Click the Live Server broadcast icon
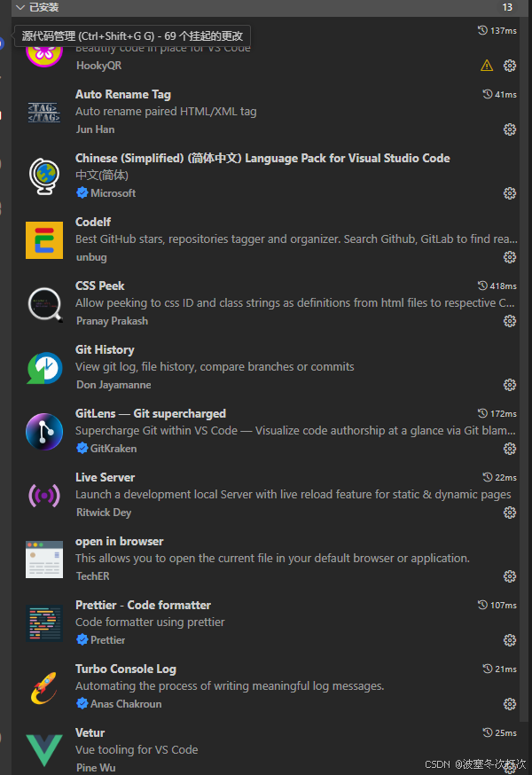Image resolution: width=532 pixels, height=775 pixels. click(44, 496)
